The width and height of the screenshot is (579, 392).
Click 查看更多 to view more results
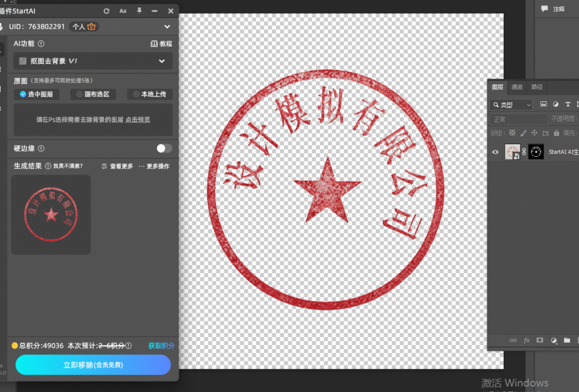point(118,166)
